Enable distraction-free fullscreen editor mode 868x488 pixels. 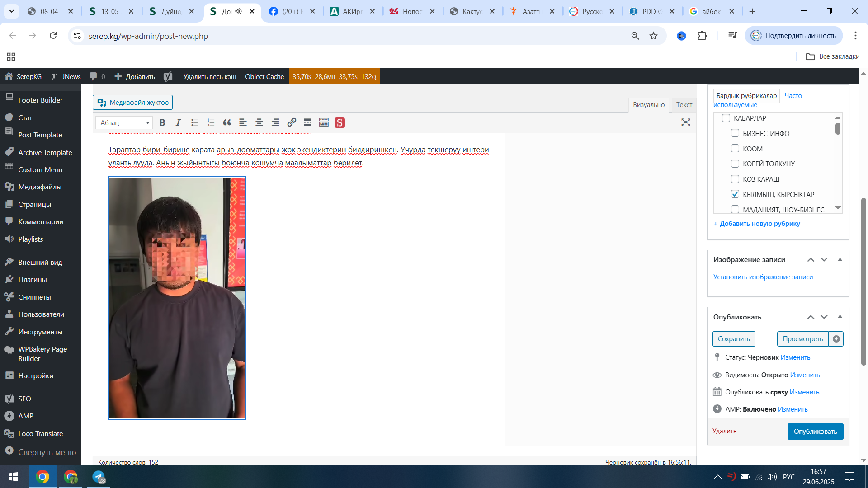[x=685, y=122]
